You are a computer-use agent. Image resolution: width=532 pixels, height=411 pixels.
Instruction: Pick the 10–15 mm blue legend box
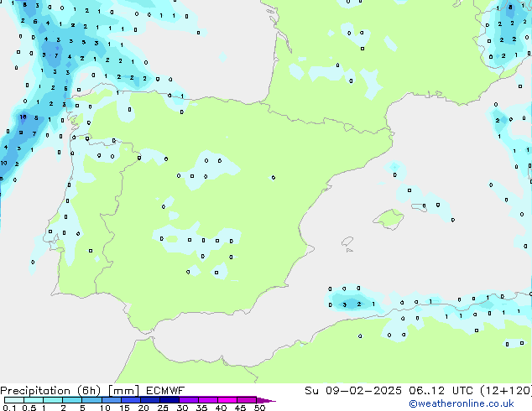click(x=111, y=400)
